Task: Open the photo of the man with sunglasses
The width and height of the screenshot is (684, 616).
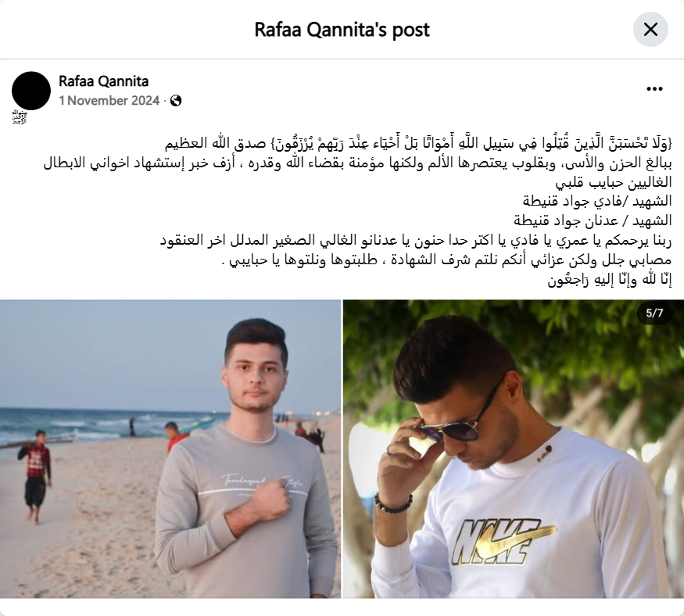Action: 514,449
